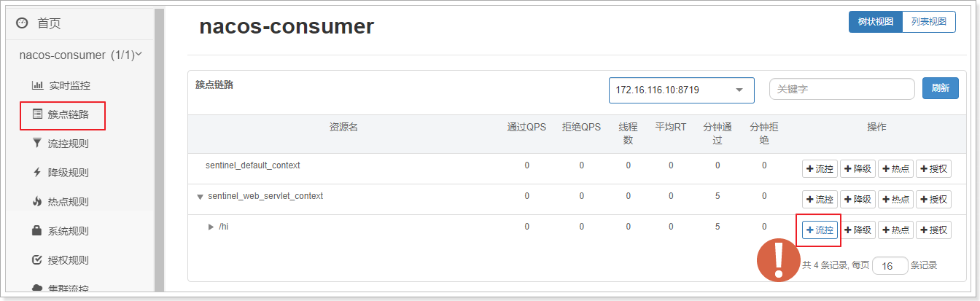
Task: Click the 关键字 keyword search field
Action: (x=841, y=89)
